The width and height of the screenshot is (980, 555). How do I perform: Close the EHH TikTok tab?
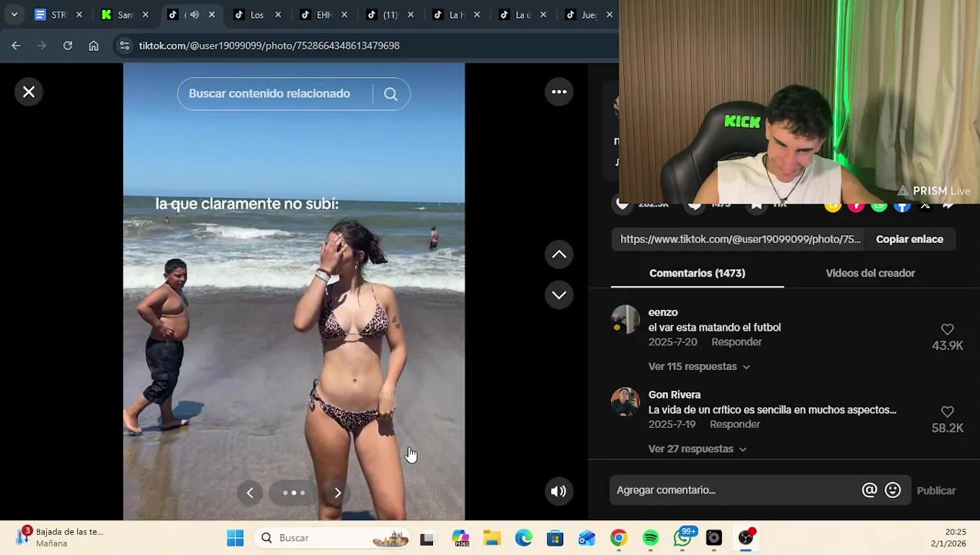tap(344, 15)
